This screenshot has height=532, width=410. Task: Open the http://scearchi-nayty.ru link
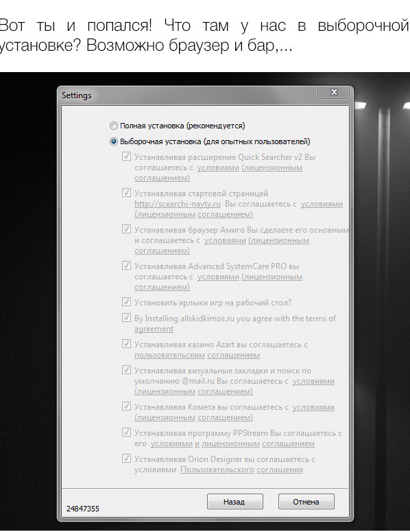point(178,204)
